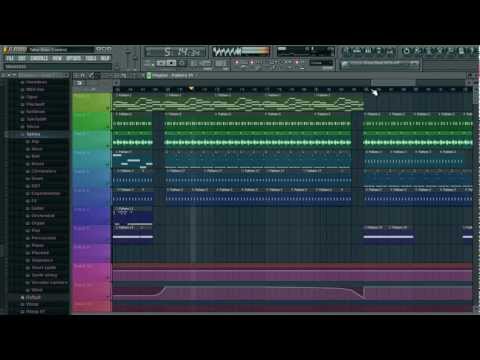Show the browser via toolbar shortcut
This screenshot has width=480, height=360.
point(379,51)
